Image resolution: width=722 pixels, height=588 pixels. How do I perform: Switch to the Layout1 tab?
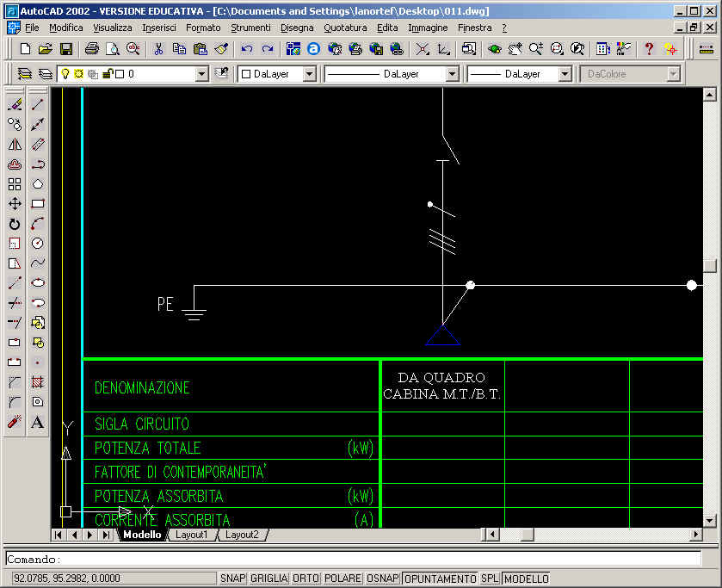(191, 535)
